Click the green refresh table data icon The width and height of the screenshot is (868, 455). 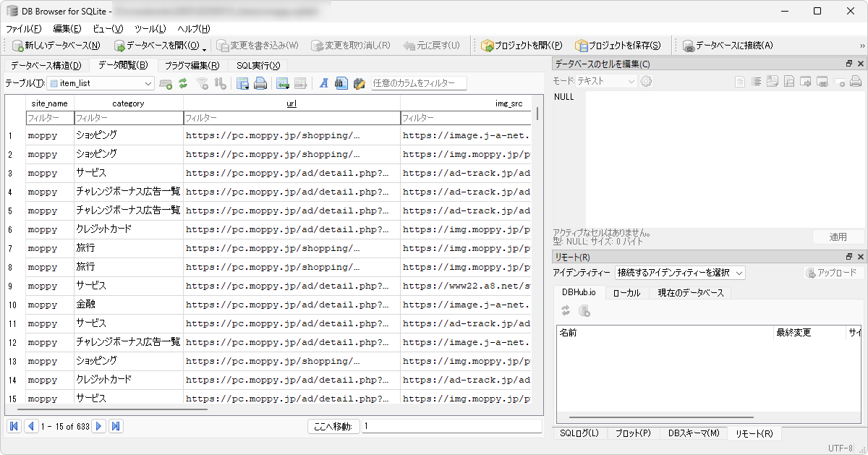pyautogui.click(x=183, y=84)
